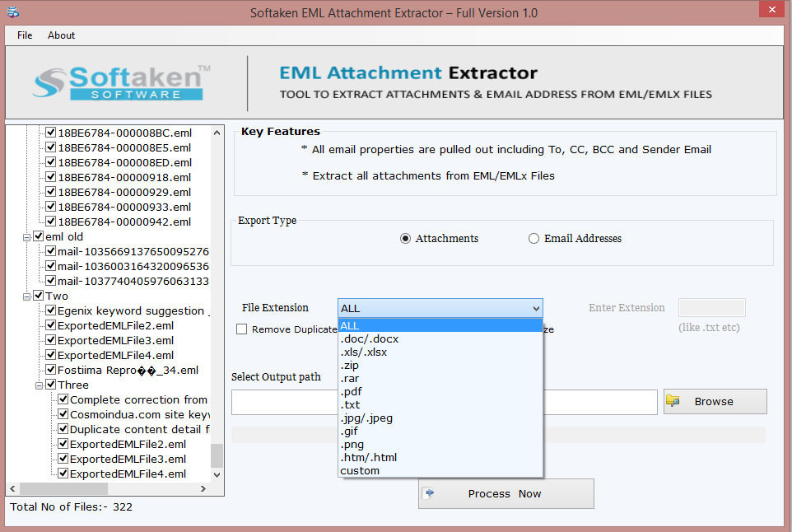The height and width of the screenshot is (532, 792).
Task: Click the Process Now arrow icon
Action: point(430,492)
